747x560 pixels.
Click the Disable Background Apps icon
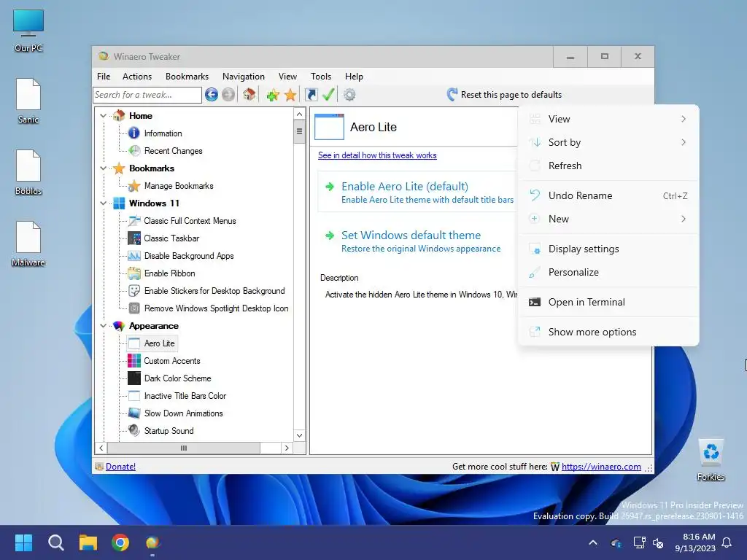click(x=134, y=256)
